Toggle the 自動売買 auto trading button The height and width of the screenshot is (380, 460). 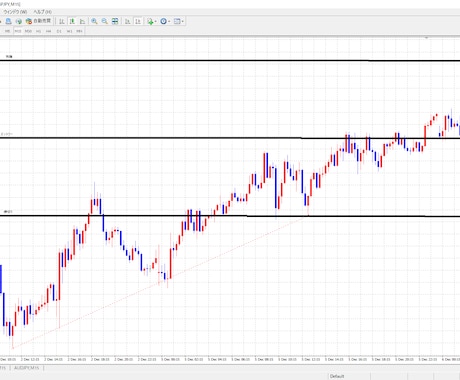38,21
